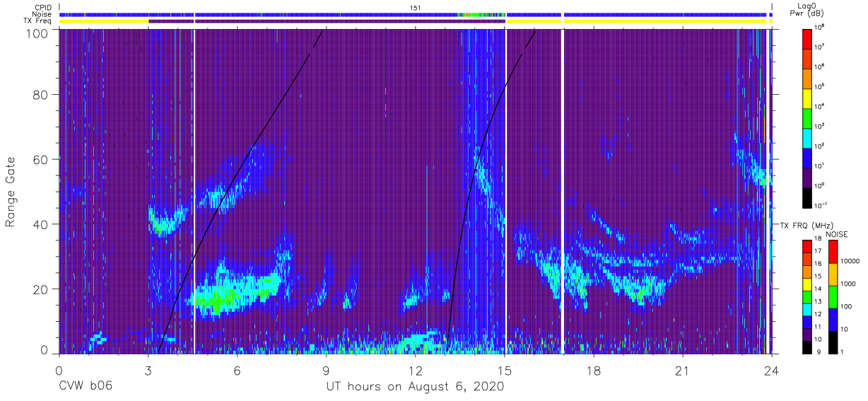This screenshot has width=868, height=401.
Task: Click the 24 tick on UT hours axis
Action: [x=771, y=371]
